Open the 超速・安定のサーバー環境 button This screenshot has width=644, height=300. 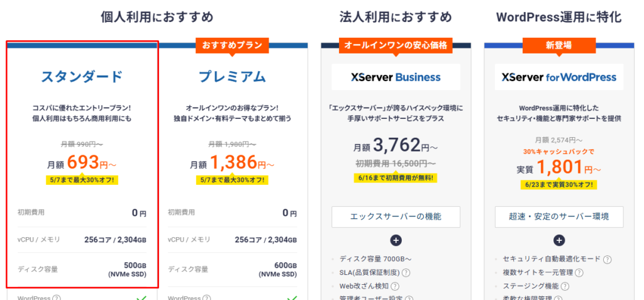point(558,217)
